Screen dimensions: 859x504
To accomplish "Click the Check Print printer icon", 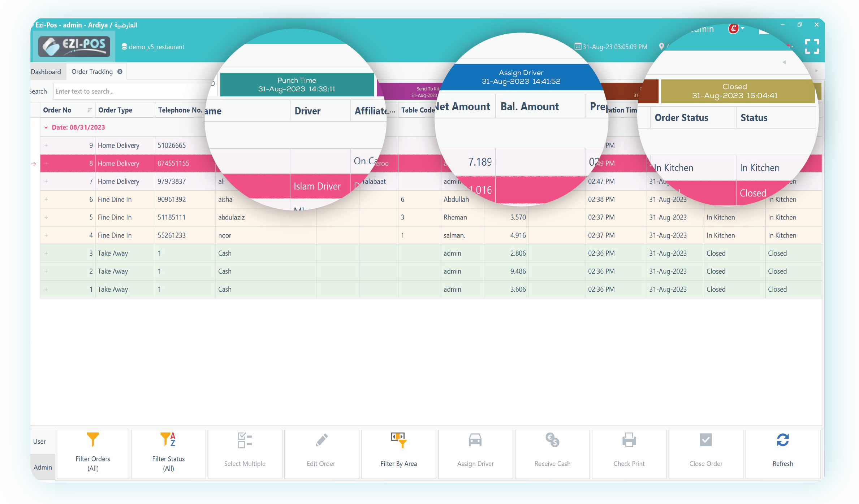I will point(629,440).
